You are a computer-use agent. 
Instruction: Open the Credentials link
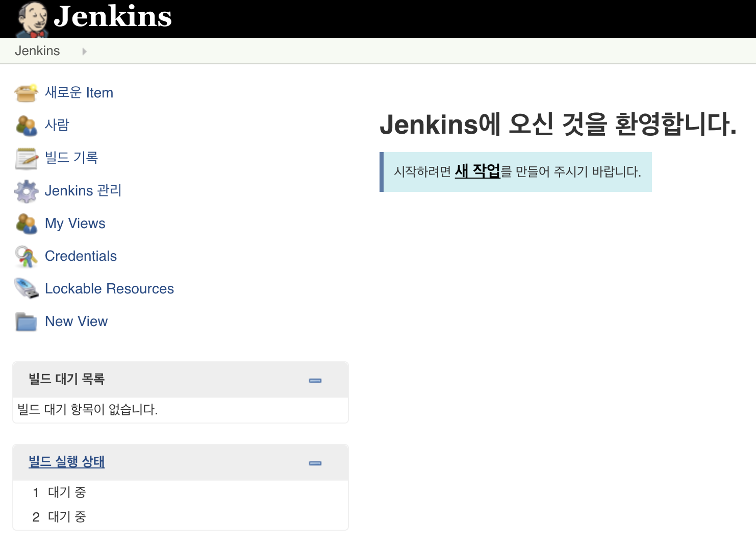[x=81, y=256]
